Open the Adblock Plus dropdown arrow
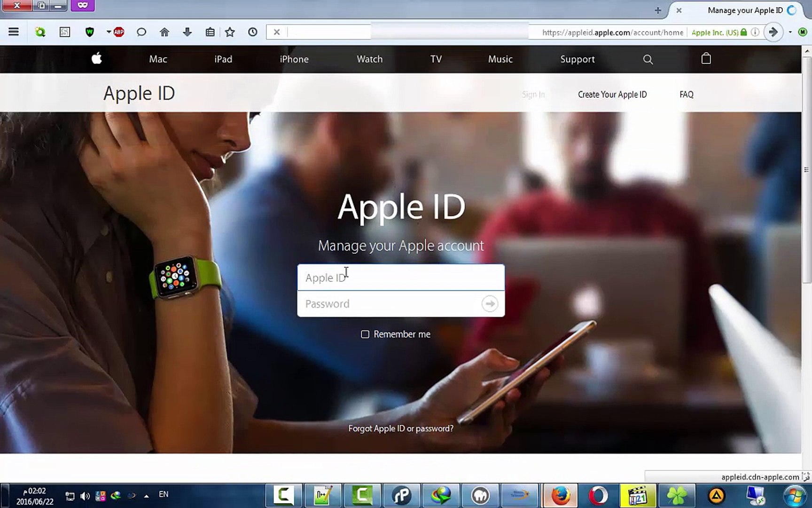Screen dimensions: 812x508 [x=109, y=32]
